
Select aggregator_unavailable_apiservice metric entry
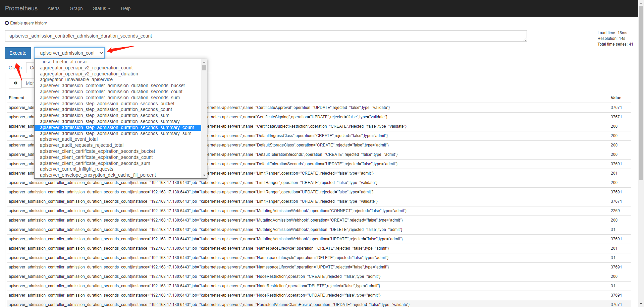76,79
